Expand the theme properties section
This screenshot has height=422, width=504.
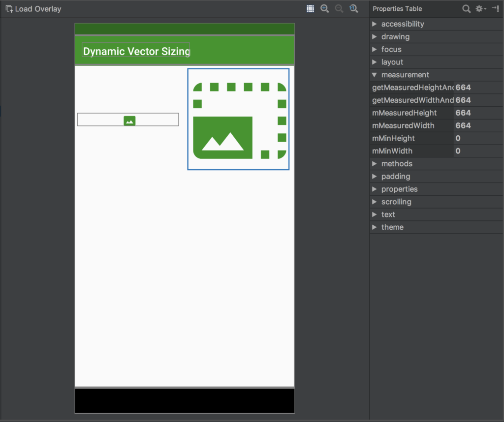point(375,227)
